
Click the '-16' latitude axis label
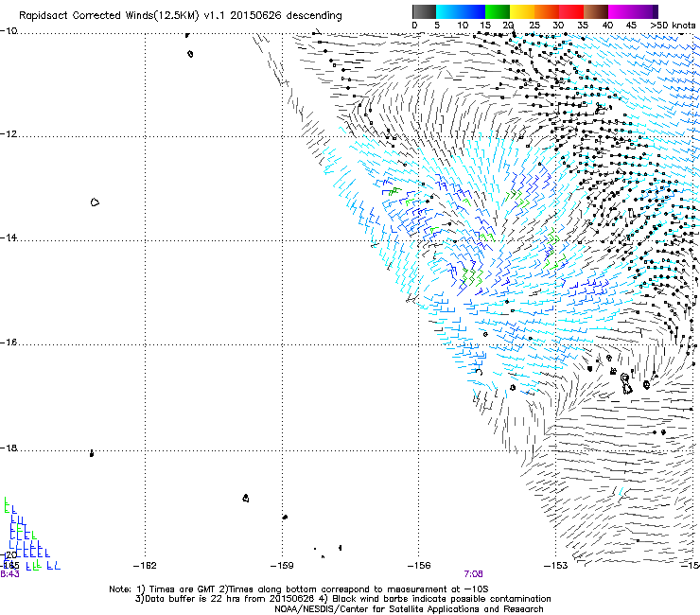point(9,343)
